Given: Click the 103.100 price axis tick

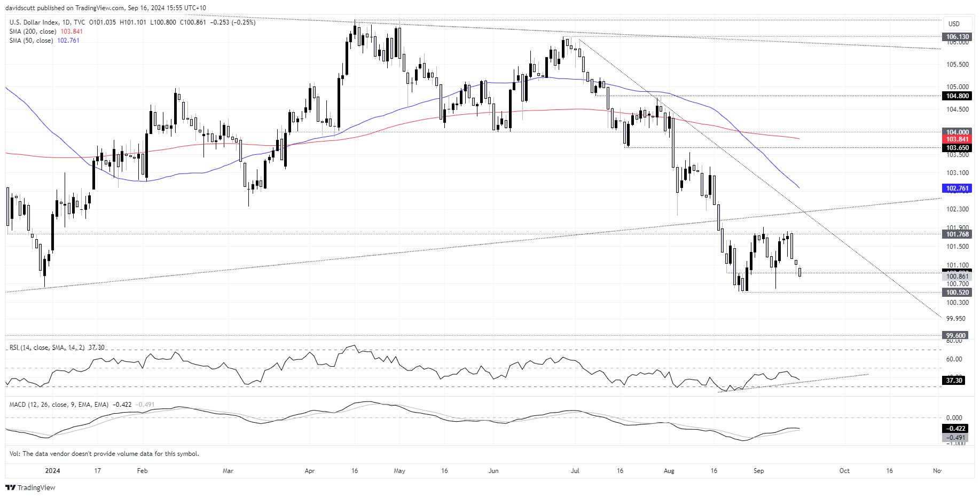Looking at the screenshot, I should click(957, 173).
